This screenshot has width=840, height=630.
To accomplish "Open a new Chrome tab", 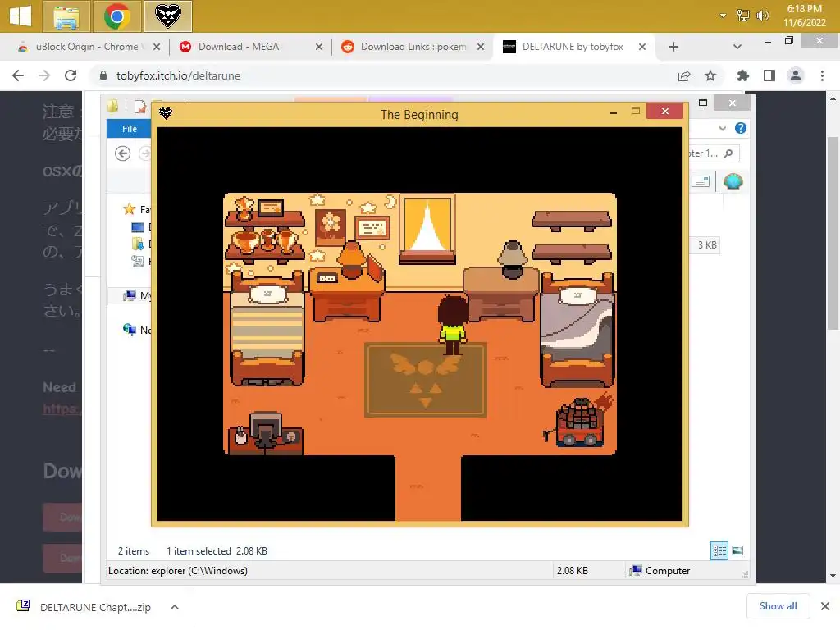I will tap(673, 47).
